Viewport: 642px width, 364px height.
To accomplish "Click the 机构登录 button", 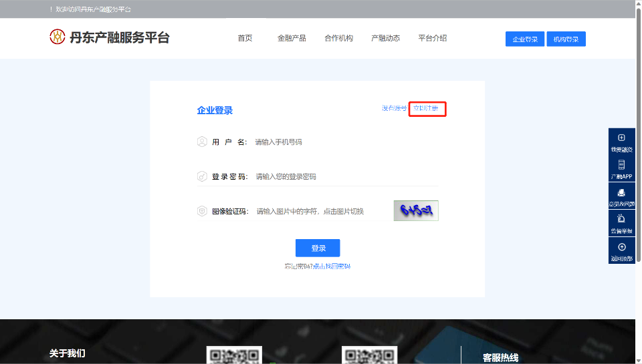I will pos(566,39).
